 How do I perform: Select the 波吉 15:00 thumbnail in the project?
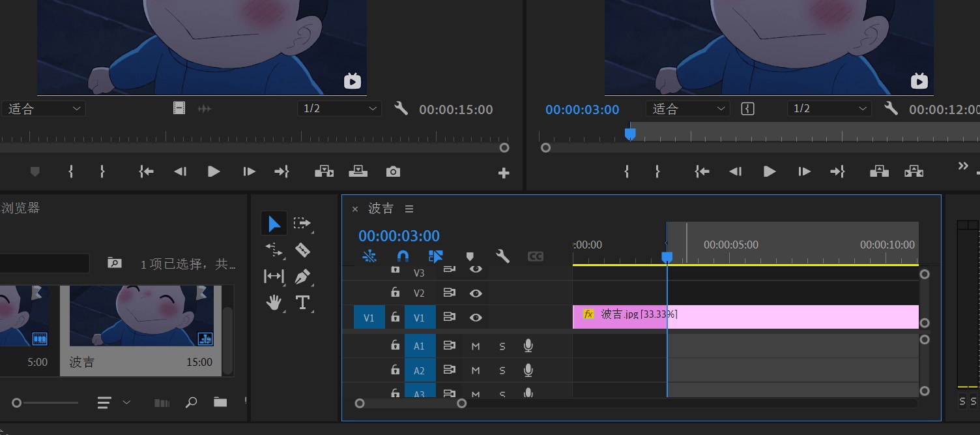pyautogui.click(x=141, y=329)
